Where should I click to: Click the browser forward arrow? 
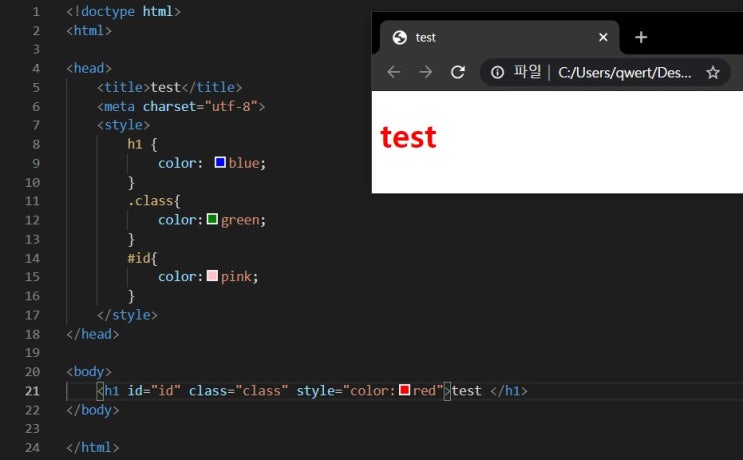(426, 72)
